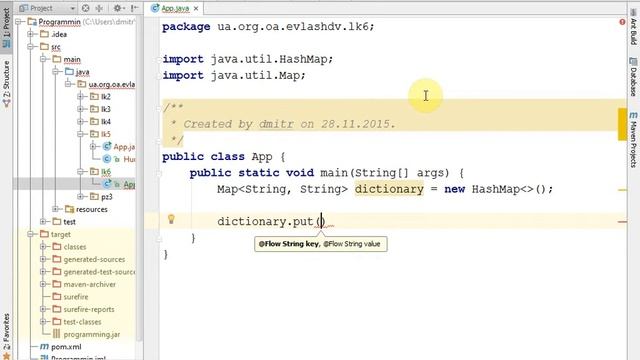Select the programming.jar file icon
The image size is (640, 360).
click(57, 334)
